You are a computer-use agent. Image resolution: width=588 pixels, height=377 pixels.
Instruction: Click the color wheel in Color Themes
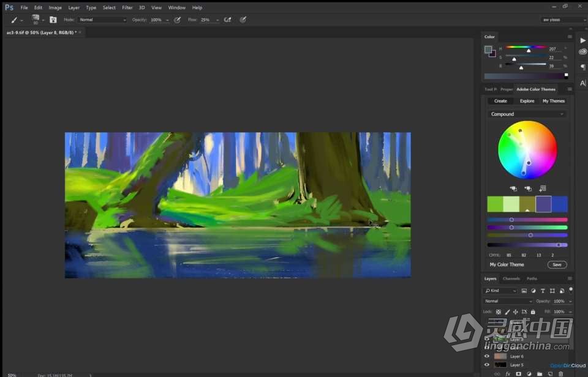click(527, 149)
